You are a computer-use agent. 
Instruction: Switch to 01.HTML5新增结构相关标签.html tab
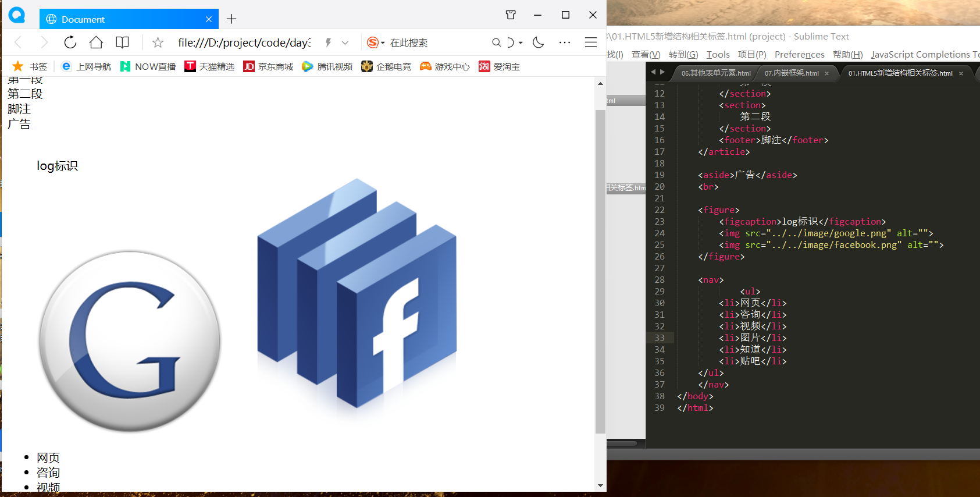click(900, 73)
